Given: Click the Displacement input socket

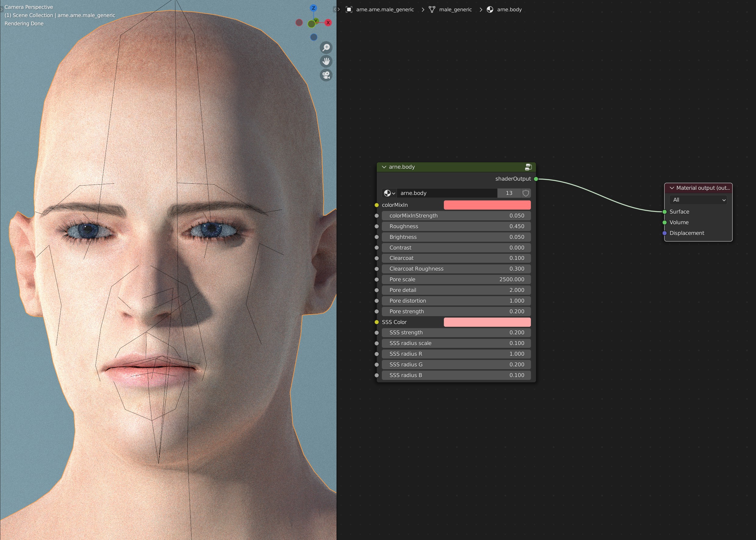Looking at the screenshot, I should pyautogui.click(x=664, y=233).
